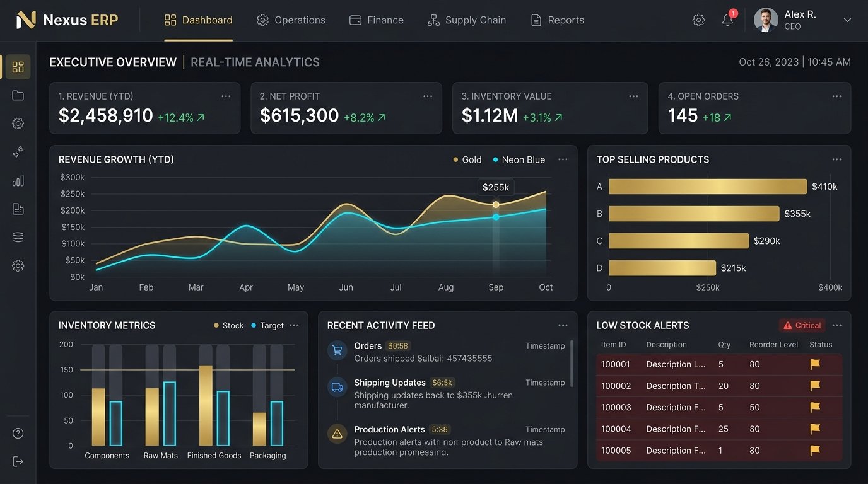This screenshot has height=484, width=868.
Task: Open Top Selling Products more options
Action: [836, 159]
